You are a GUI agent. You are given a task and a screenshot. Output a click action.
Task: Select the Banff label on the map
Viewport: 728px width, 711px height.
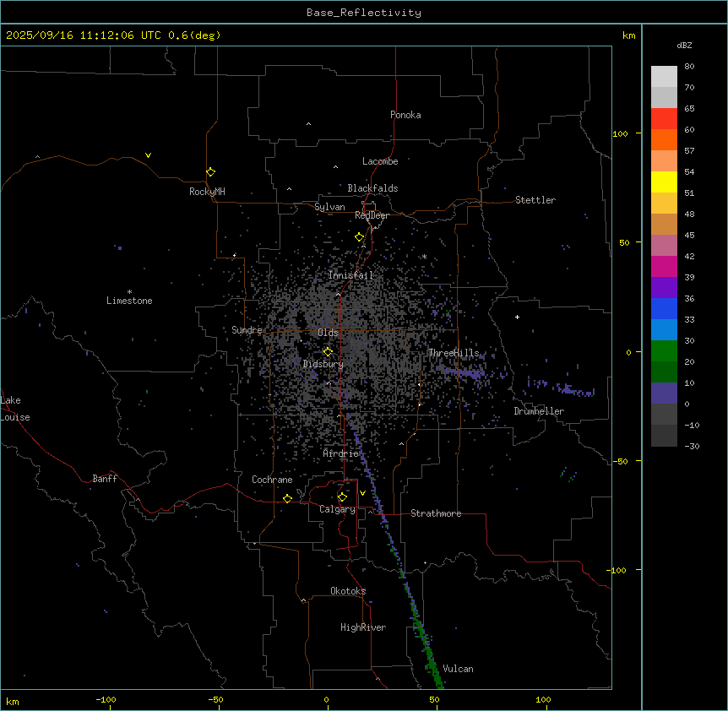coord(105,479)
